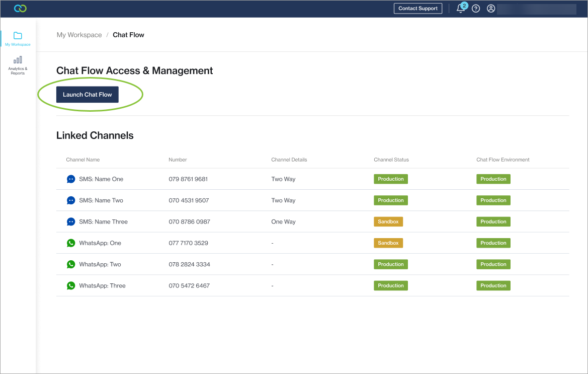Click Two Way detail for SMS: Name Two
The height and width of the screenshot is (374, 588).
284,201
